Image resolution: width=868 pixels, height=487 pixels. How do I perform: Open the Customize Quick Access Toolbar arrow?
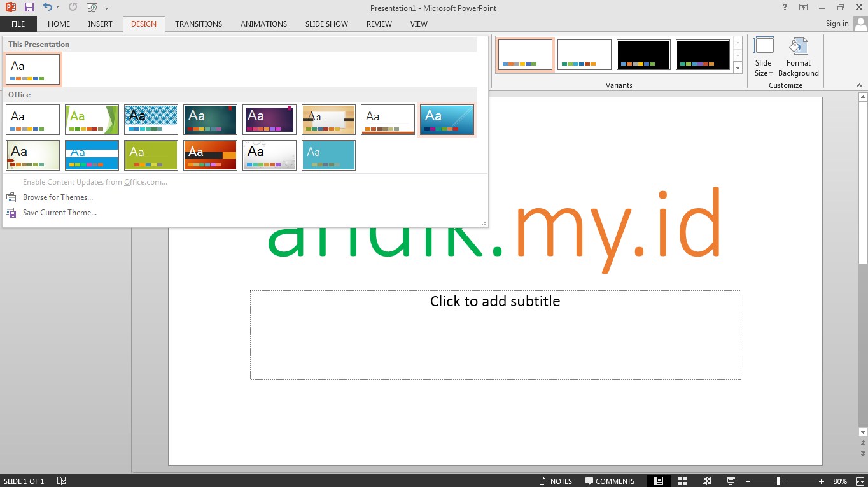[x=106, y=8]
